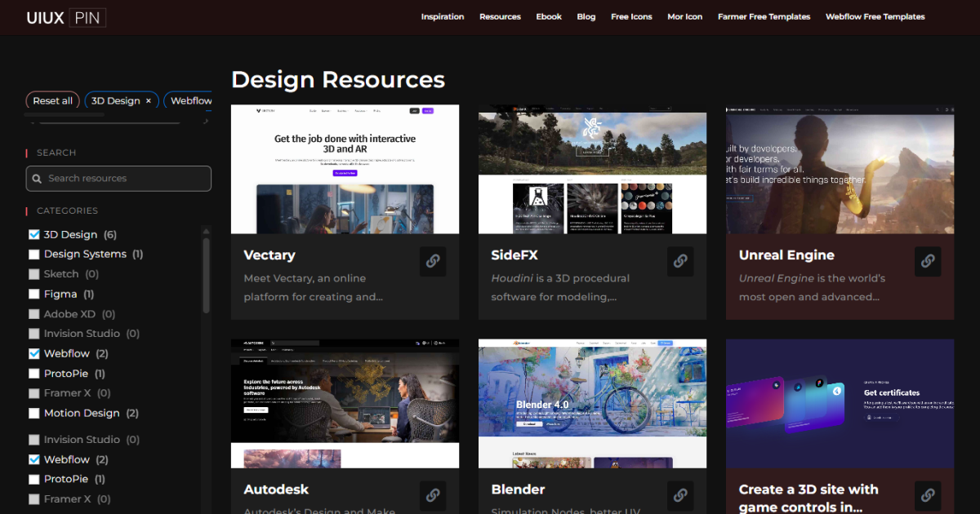Click the UIUX PIN logo

coord(65,17)
